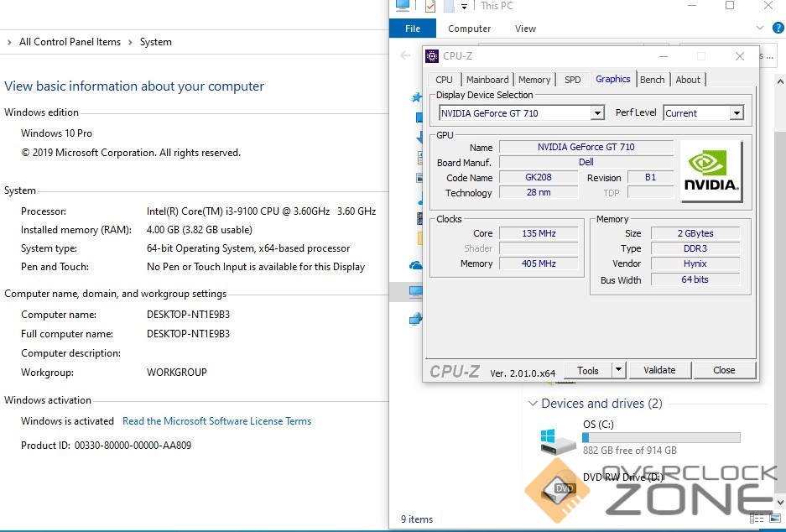The image size is (786, 532).
Task: Click Explorer scrollbar up arrow
Action: click(x=780, y=81)
